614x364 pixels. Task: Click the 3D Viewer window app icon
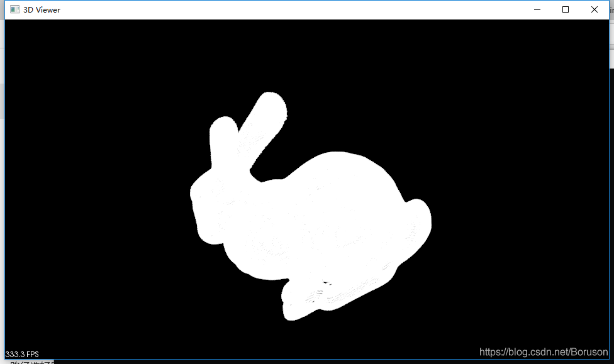pos(14,10)
